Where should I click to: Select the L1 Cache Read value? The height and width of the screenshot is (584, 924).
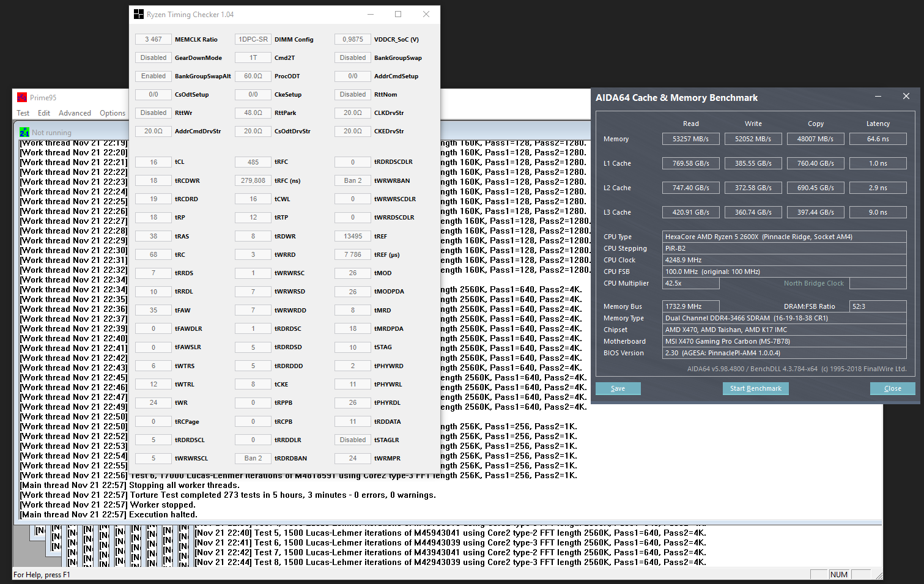[x=691, y=163]
